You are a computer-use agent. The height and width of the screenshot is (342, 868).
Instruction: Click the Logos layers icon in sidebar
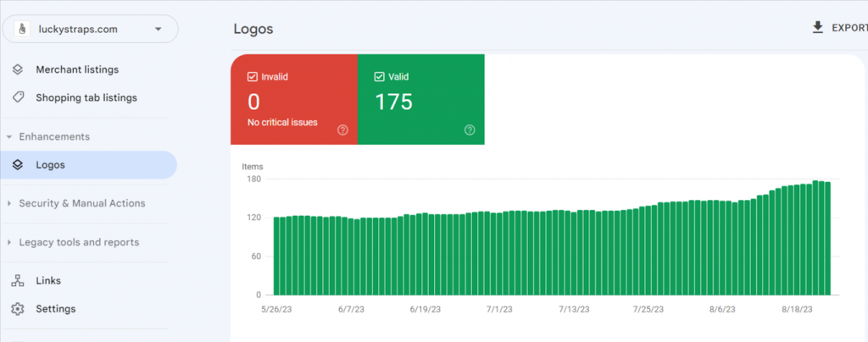[x=18, y=164]
